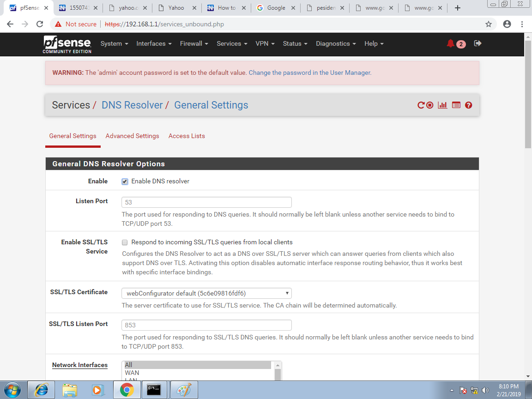The width and height of the screenshot is (532, 399).
Task: Expand the Services menu
Action: point(232,43)
